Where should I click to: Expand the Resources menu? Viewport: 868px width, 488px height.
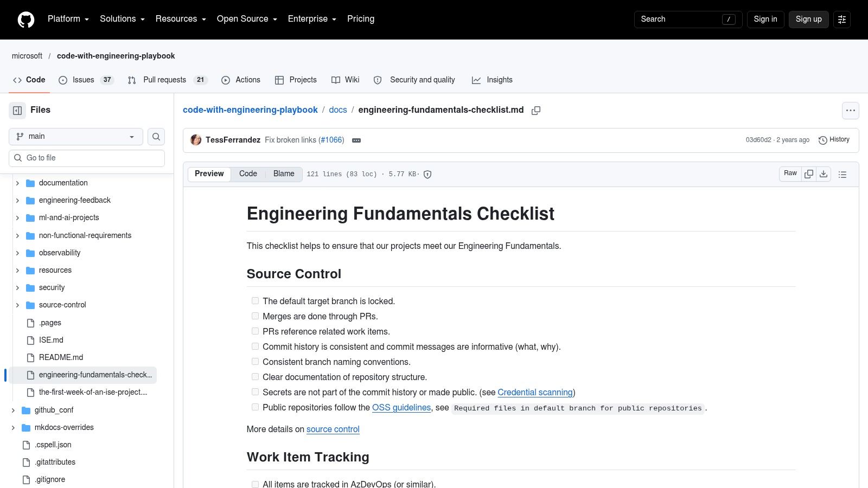coord(181,19)
